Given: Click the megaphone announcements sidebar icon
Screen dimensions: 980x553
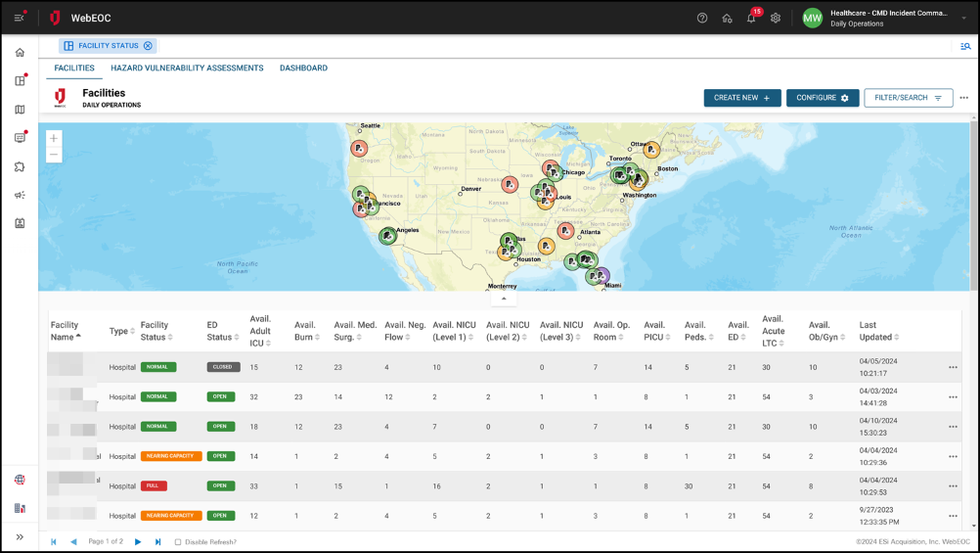Looking at the screenshot, I should 20,195.
